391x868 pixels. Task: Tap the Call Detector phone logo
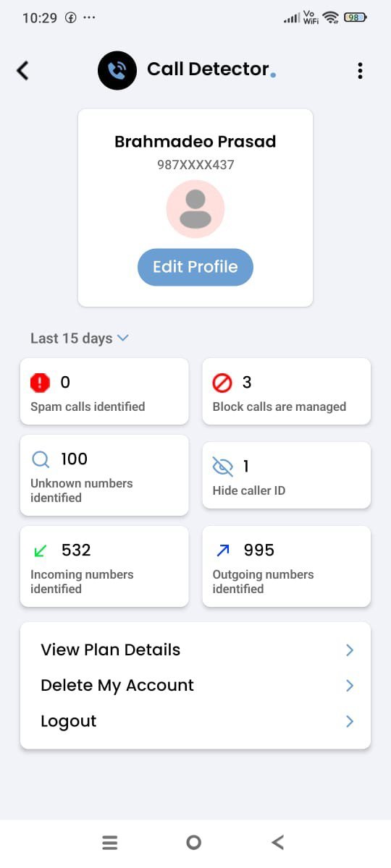click(117, 70)
